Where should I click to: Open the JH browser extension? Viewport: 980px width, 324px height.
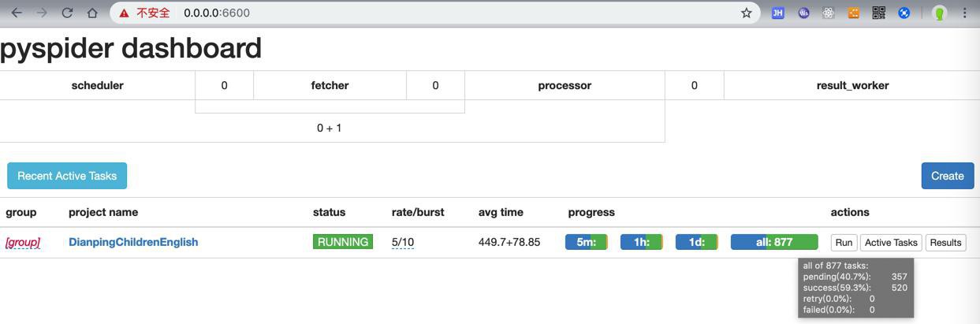[x=777, y=13]
